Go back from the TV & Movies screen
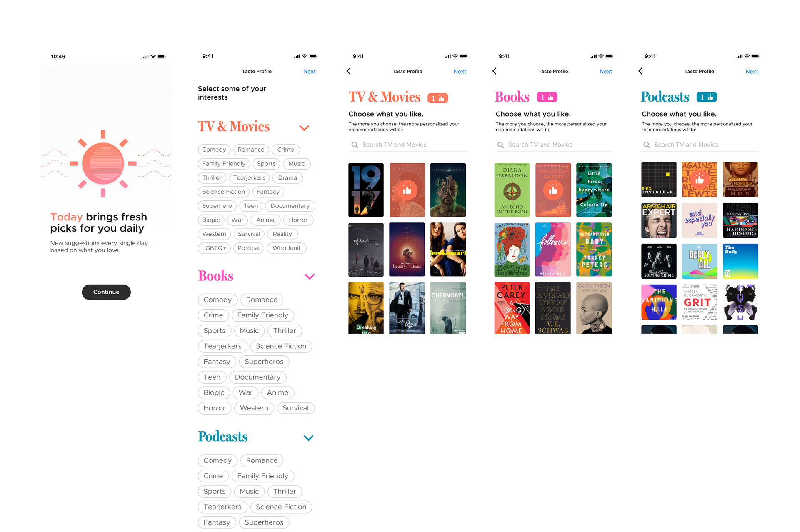The height and width of the screenshot is (532, 800). coord(349,71)
